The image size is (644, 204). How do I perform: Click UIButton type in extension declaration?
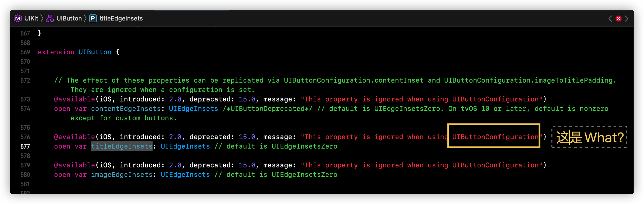tap(95, 52)
